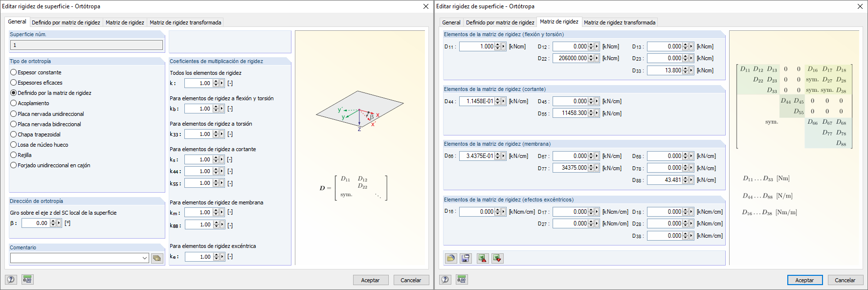The width and height of the screenshot is (868, 290).
Task: Expand the arrow menu beside D38 field
Action: coord(691,236)
